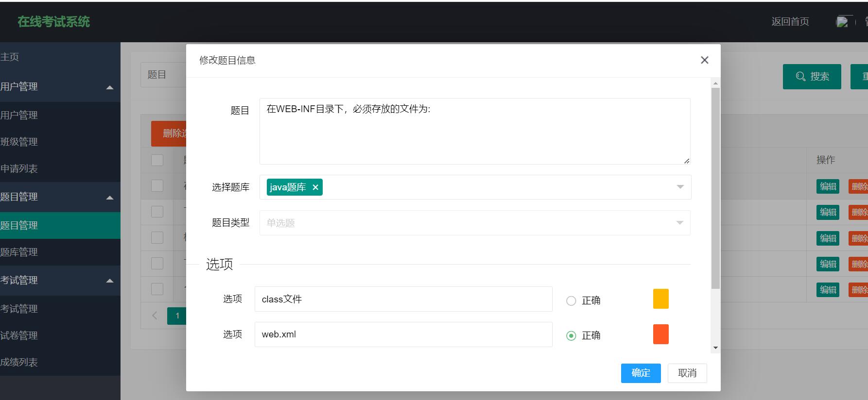Viewport: 868px width, 400px height.
Task: Click 编辑 button in fourth table row
Action: click(x=828, y=264)
